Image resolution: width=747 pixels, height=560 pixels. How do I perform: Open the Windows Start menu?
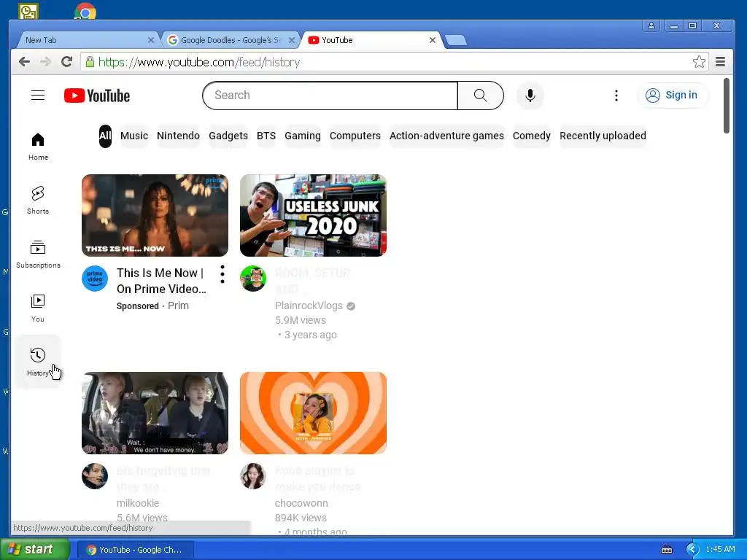(x=34, y=550)
